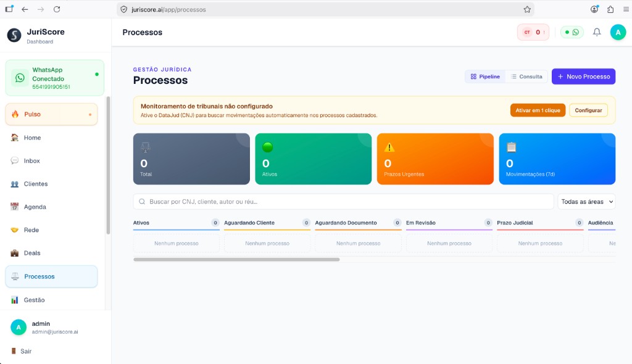The height and width of the screenshot is (364, 632).
Task: Click the Gestão bar chart icon
Action: (x=15, y=300)
